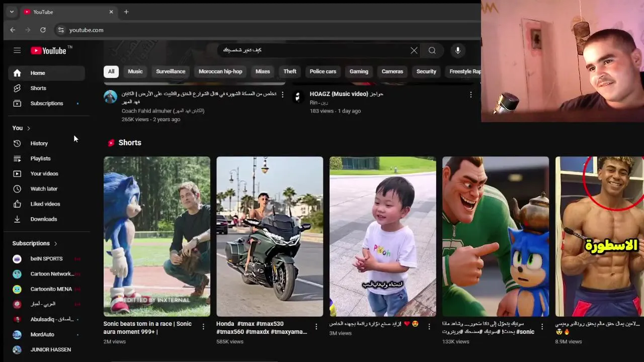Play Sonic beats tom in a race short
Viewport: 644px width, 362px height.
[x=157, y=236]
